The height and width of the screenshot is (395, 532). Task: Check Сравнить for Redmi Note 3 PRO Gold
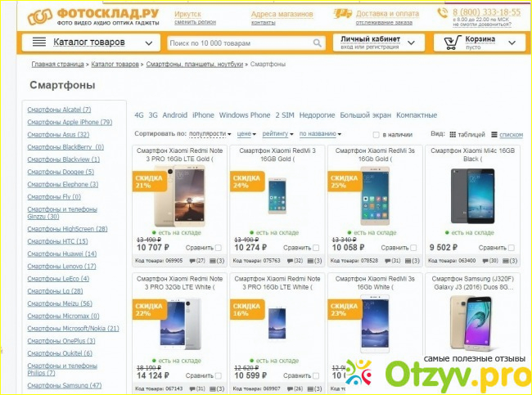coord(219,248)
